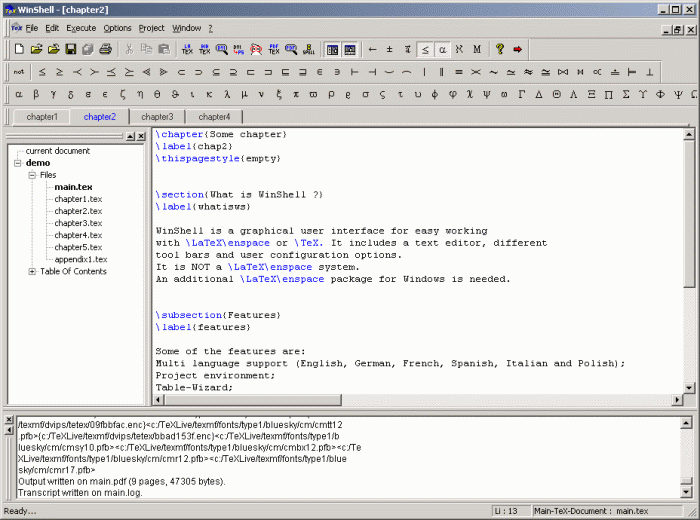Collapse the Files folder node
The width and height of the screenshot is (700, 520).
[32, 175]
